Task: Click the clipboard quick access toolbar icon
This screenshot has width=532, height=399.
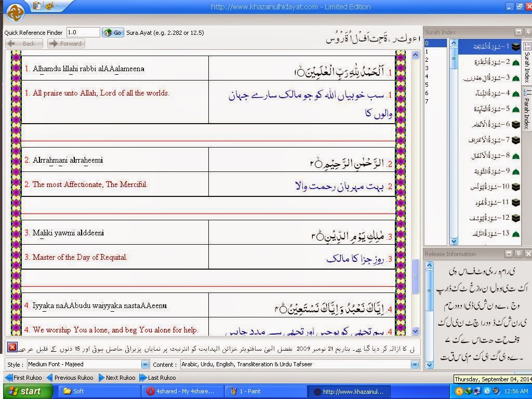Action: (x=37, y=6)
